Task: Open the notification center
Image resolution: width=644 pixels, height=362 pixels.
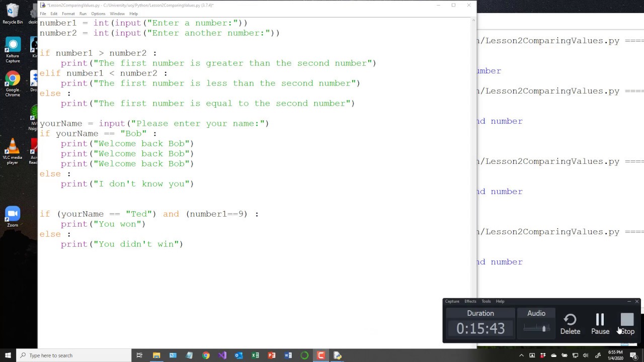Action: 634,355
